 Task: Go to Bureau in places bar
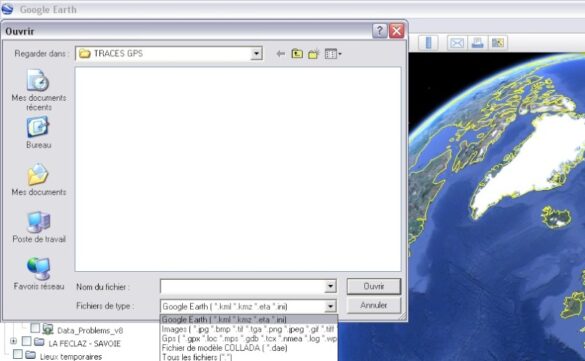coord(39,132)
